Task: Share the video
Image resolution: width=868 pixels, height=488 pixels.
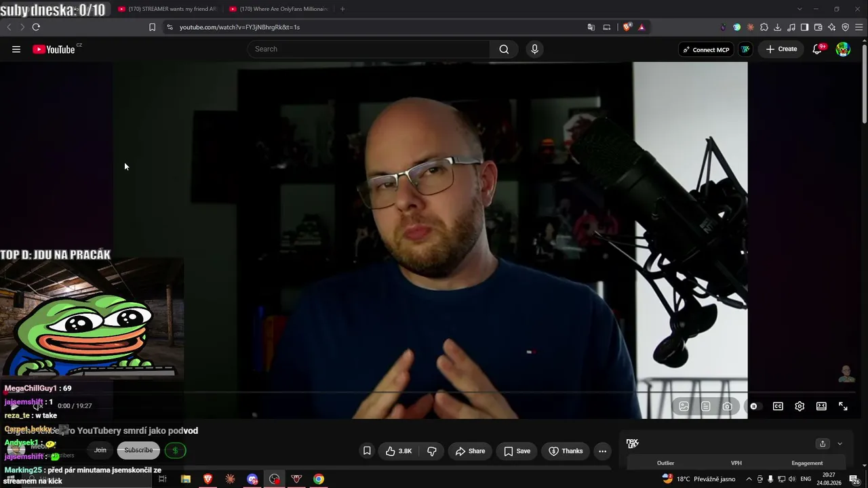Action: point(471,451)
